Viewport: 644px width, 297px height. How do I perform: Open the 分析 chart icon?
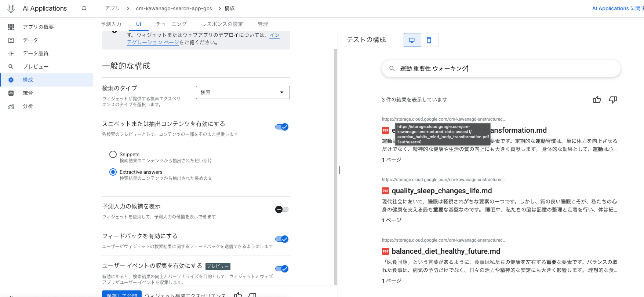[x=11, y=106]
